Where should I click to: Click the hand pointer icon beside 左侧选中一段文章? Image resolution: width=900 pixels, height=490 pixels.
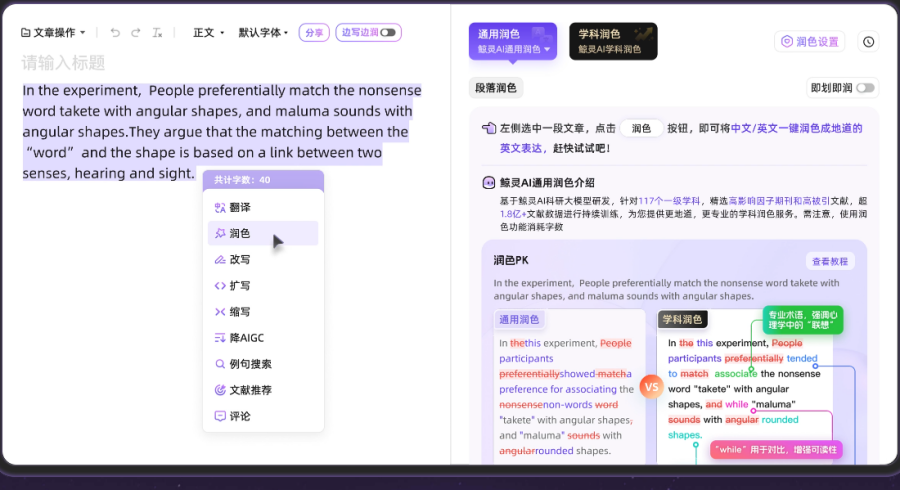pyautogui.click(x=489, y=128)
